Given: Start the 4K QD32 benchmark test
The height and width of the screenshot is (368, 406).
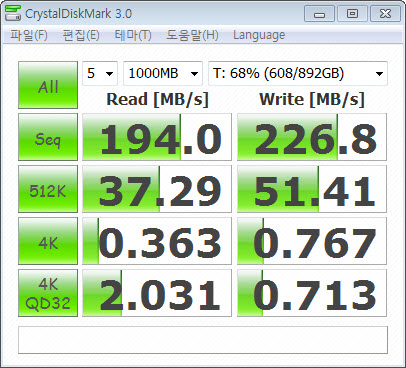Looking at the screenshot, I should (x=48, y=293).
